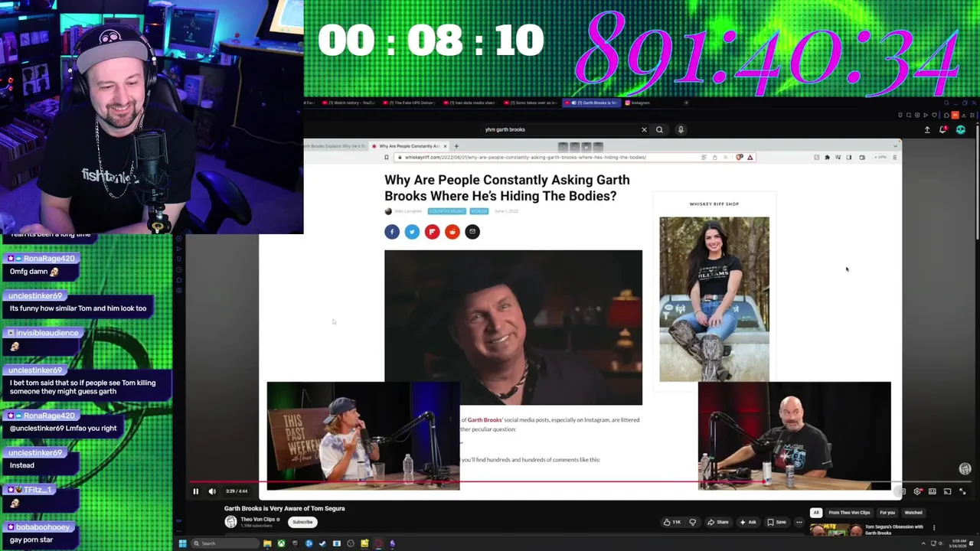Open YouTube notifications bell
This screenshot has width=980, height=551.
[x=943, y=130]
